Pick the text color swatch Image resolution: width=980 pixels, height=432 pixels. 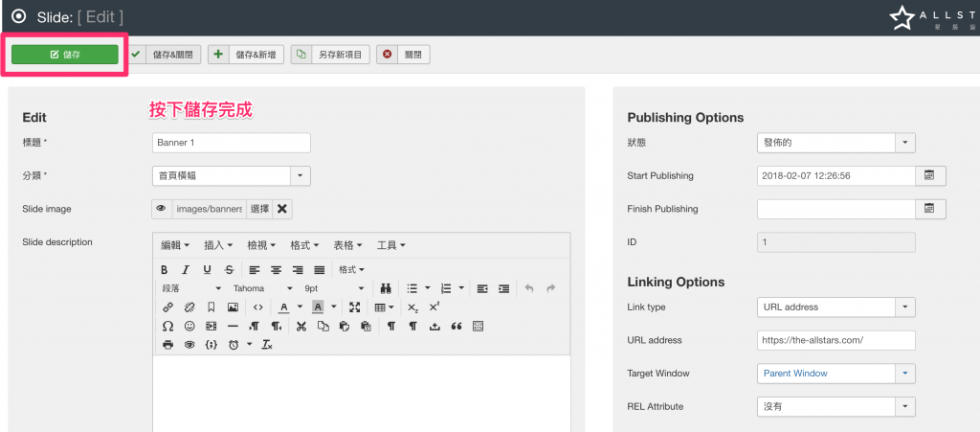pos(283,307)
